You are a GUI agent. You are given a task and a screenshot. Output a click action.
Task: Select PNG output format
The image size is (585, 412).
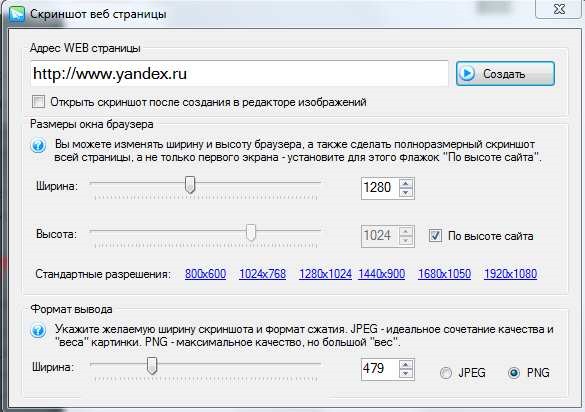(x=514, y=372)
